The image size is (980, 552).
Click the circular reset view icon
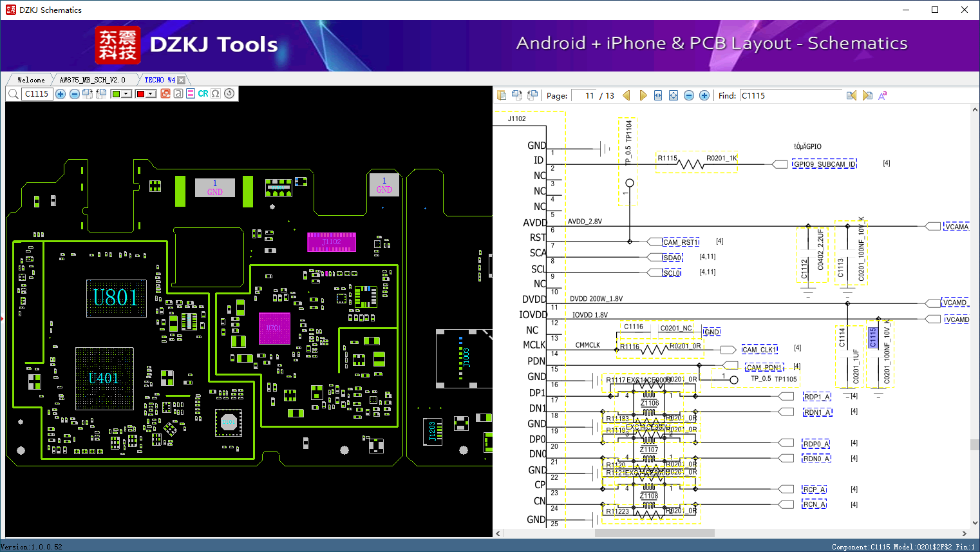click(x=229, y=93)
